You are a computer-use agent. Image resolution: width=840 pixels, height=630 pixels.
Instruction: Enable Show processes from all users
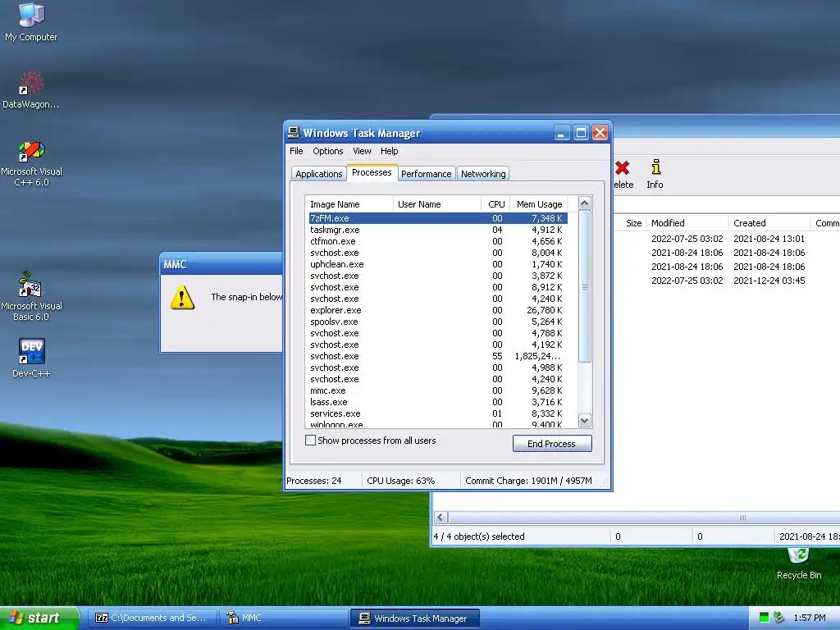click(310, 441)
